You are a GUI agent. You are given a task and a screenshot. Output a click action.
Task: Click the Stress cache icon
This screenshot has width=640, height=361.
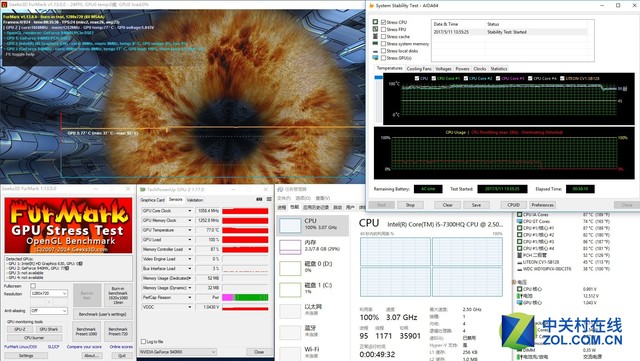click(x=375, y=36)
